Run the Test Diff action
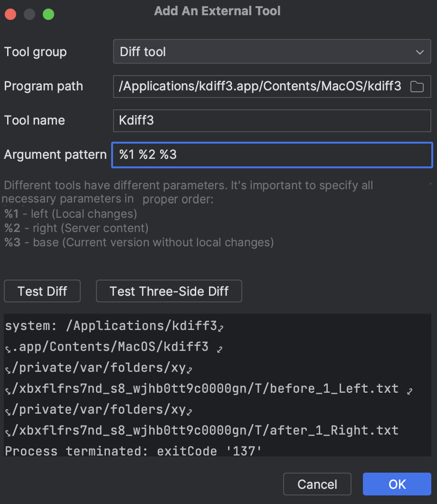Image resolution: width=437 pixels, height=504 pixels. (x=42, y=291)
